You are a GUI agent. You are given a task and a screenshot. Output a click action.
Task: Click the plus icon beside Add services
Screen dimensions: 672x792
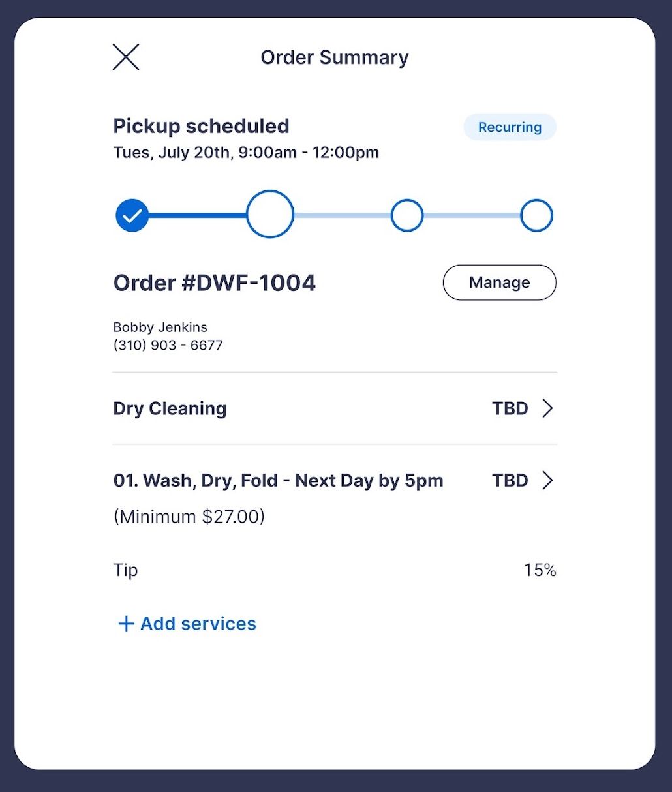[x=126, y=624]
